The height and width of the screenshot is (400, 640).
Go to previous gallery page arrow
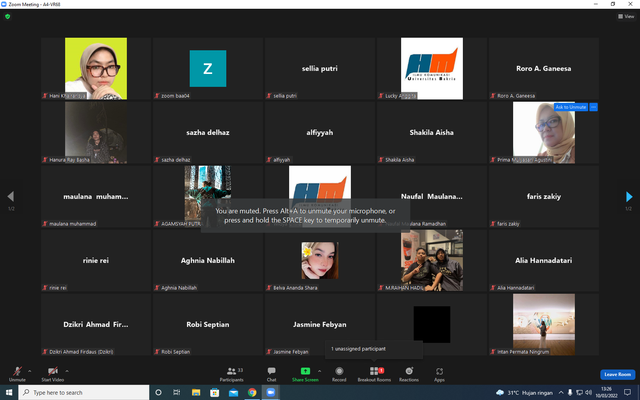coord(11,197)
